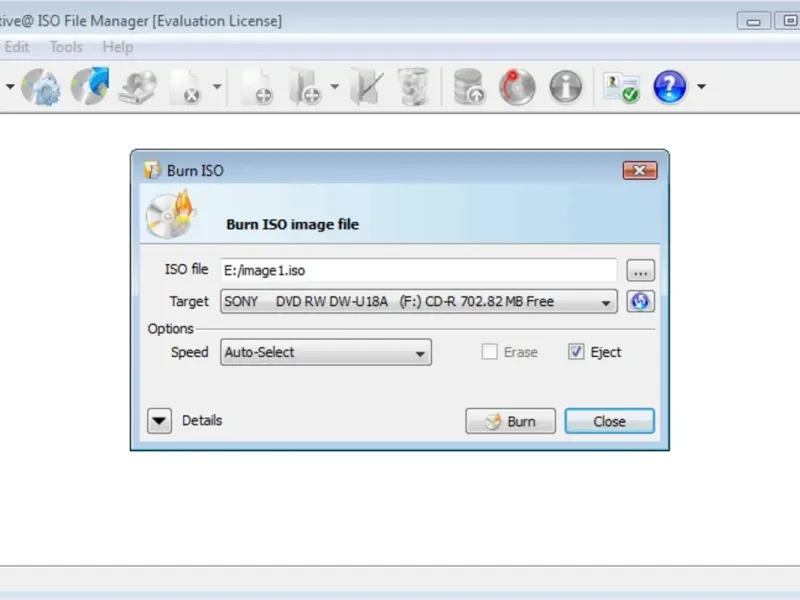Click the database upload toolbar icon
Screen dimensions: 800x600
click(x=469, y=87)
